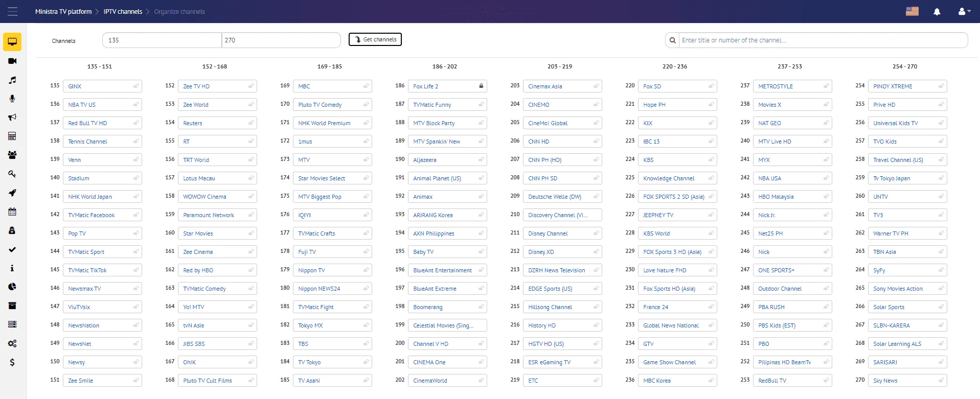Image resolution: width=980 pixels, height=399 pixels.
Task: Select the Pluto TV Cult Films channel
Action: point(217,381)
